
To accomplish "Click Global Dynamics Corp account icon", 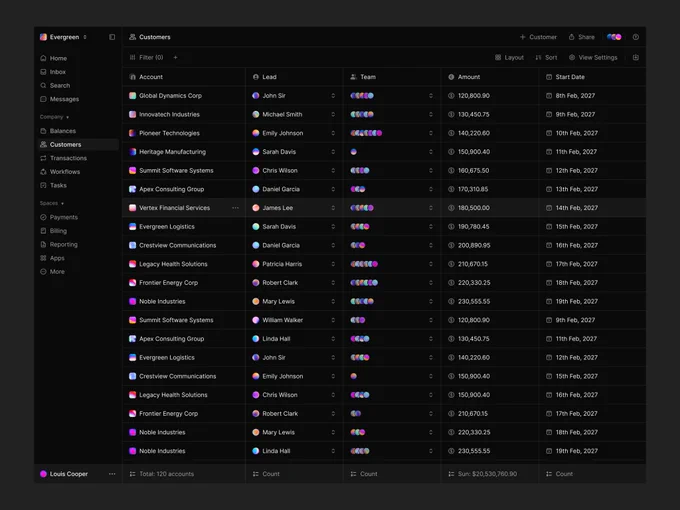I will click(133, 95).
